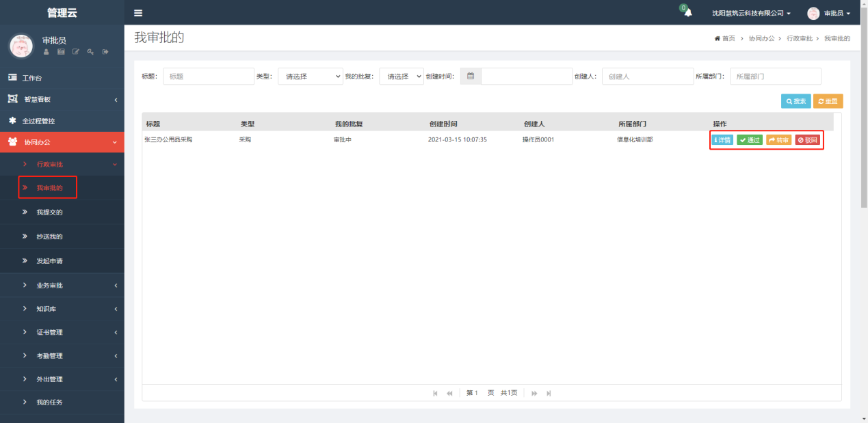Go to the first page icon
The height and width of the screenshot is (423, 868).
pos(435,393)
